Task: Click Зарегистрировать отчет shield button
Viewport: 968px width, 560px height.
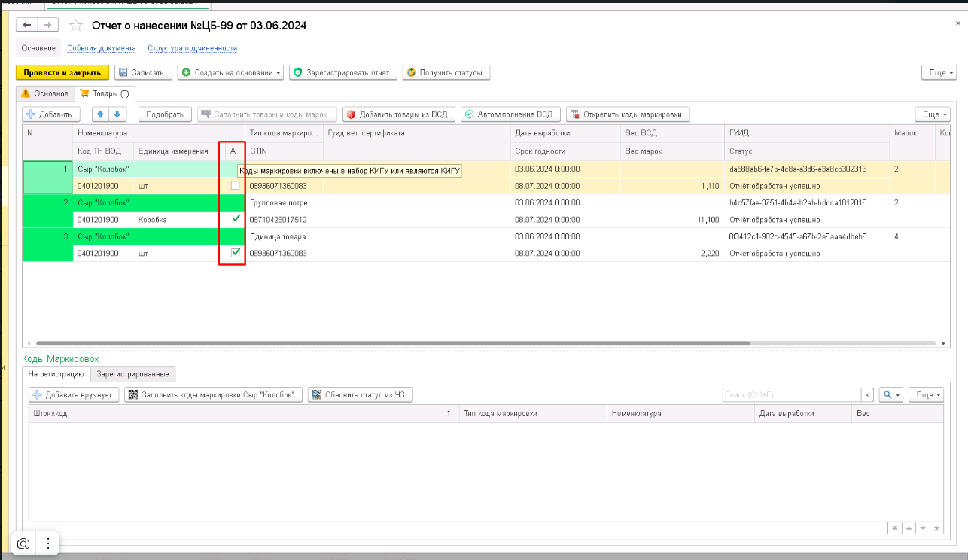Action: click(343, 72)
